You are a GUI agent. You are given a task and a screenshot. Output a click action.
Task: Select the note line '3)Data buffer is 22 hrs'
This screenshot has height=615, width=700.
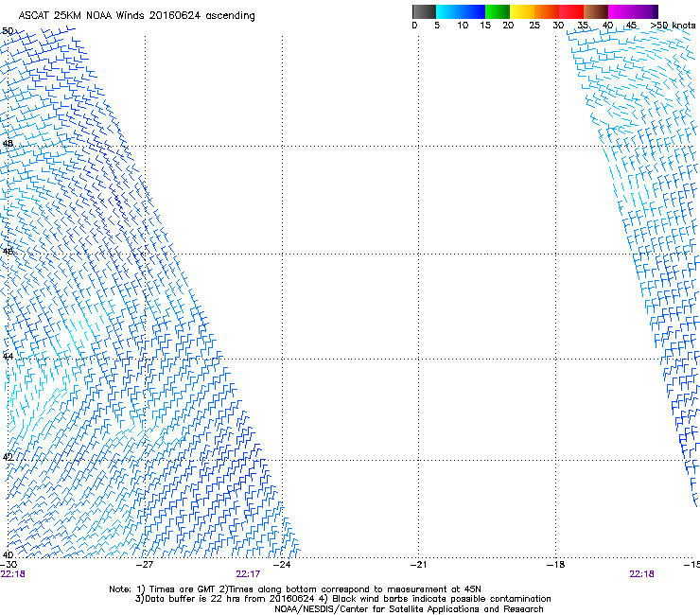pyautogui.click(x=342, y=599)
